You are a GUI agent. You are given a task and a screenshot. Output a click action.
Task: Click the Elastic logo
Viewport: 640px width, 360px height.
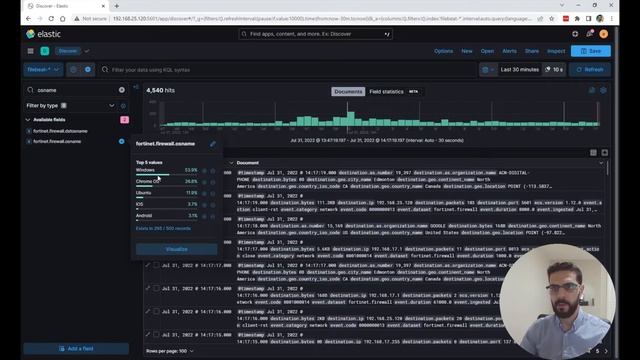[x=43, y=34]
